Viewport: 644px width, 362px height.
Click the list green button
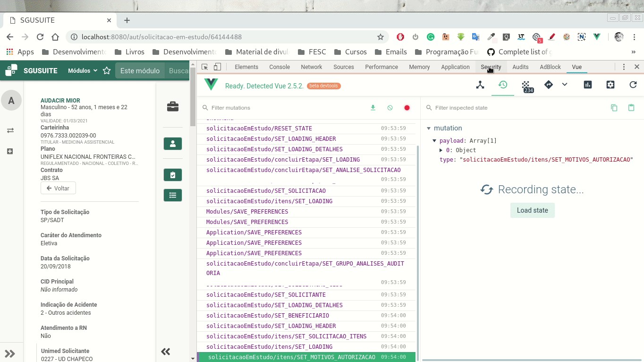[173, 195]
